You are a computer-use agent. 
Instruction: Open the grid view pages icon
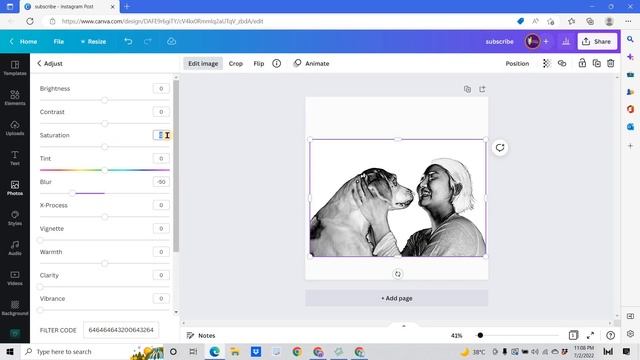[573, 335]
